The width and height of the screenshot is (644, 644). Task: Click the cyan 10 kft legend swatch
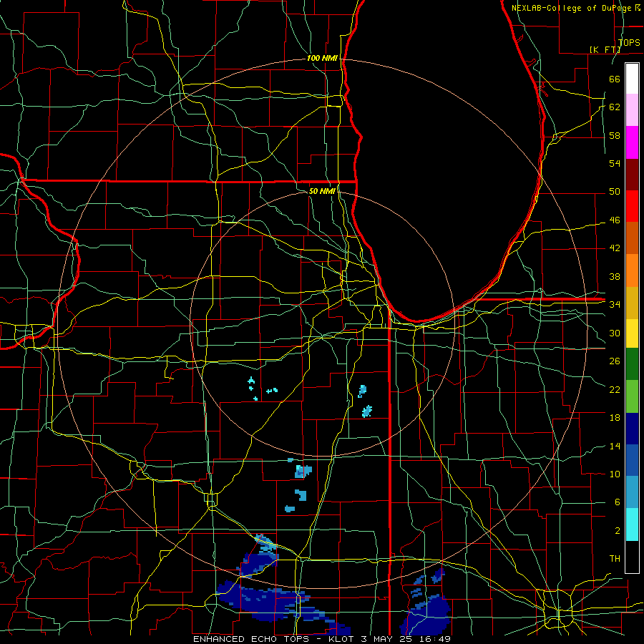632,525
